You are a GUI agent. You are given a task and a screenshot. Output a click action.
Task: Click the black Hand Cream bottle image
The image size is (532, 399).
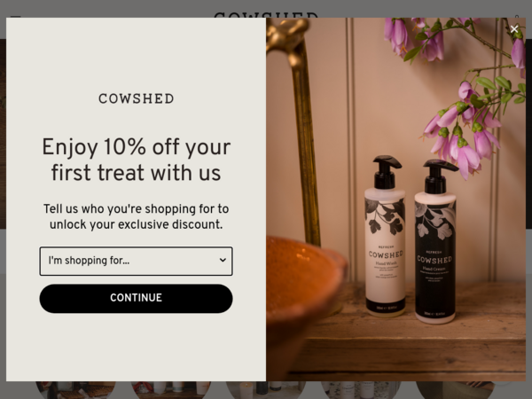pos(435,241)
